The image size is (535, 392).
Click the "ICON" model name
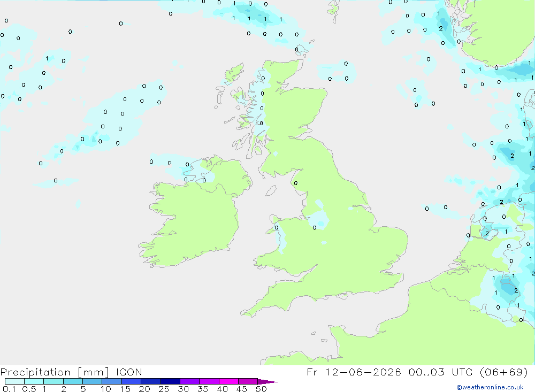click(129, 372)
